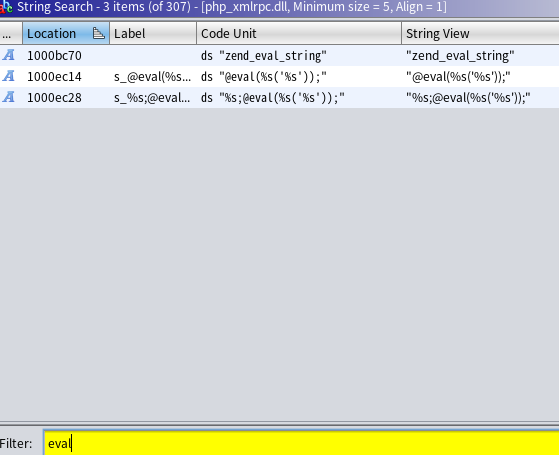Viewport: 559px width, 455px height.
Task: Sort by the Location column header
Action: [66, 34]
